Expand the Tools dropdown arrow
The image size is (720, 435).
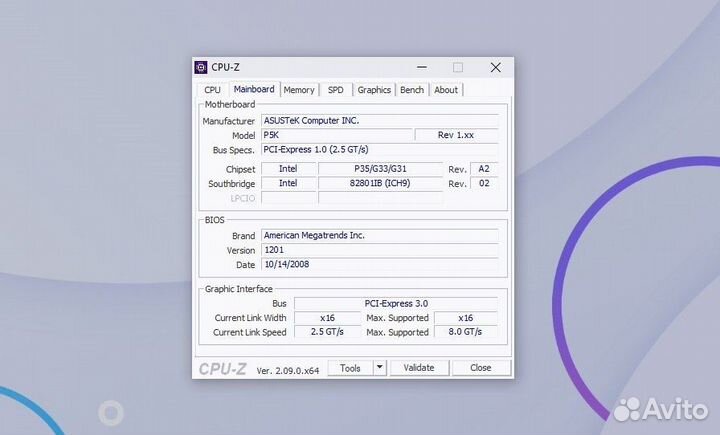point(379,368)
